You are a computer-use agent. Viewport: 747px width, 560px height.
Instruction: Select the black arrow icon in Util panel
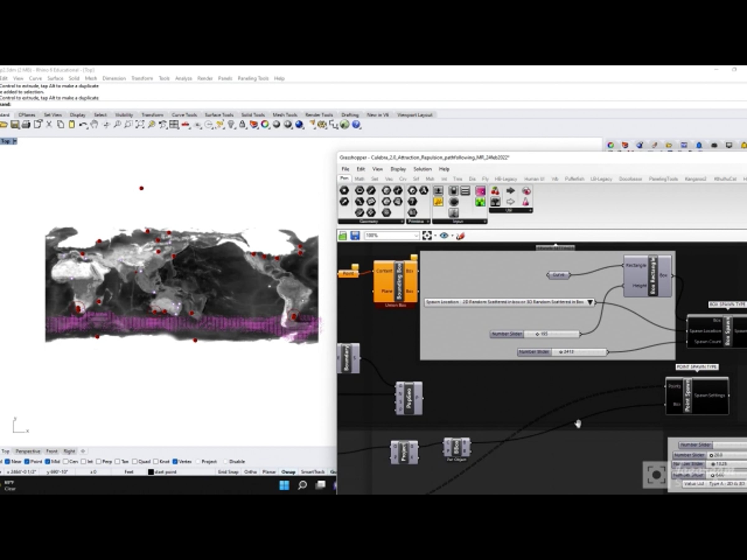(x=510, y=191)
